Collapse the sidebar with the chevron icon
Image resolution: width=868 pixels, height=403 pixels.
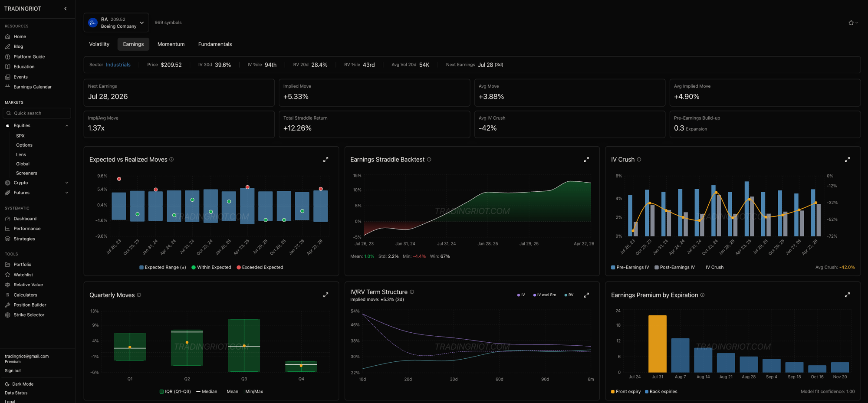[66, 9]
